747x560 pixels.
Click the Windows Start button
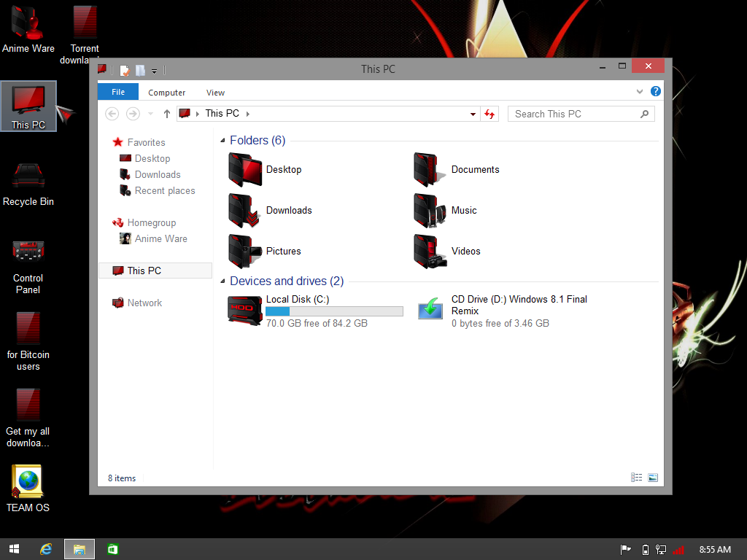pos(15,549)
